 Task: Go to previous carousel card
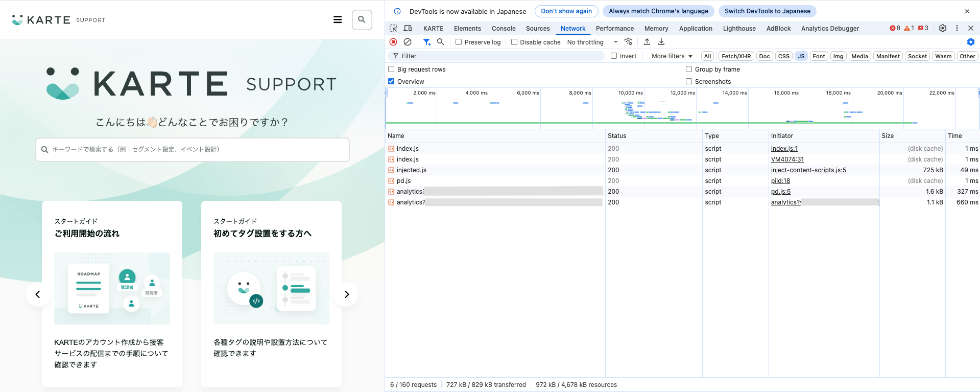pyautogui.click(x=38, y=294)
